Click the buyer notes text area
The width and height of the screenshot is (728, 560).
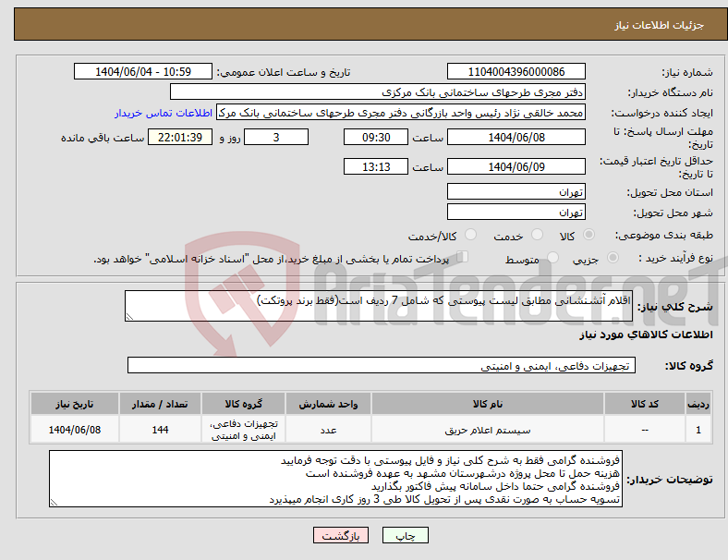(x=335, y=479)
